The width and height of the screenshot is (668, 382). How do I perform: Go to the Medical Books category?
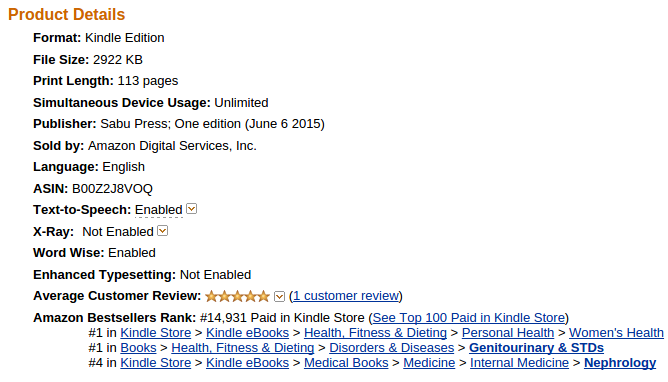pyautogui.click(x=346, y=363)
